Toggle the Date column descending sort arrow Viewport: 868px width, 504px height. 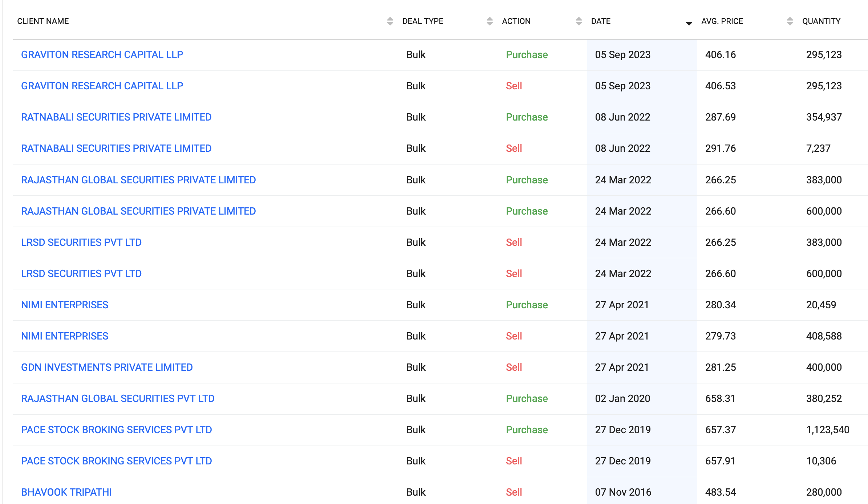click(x=689, y=23)
